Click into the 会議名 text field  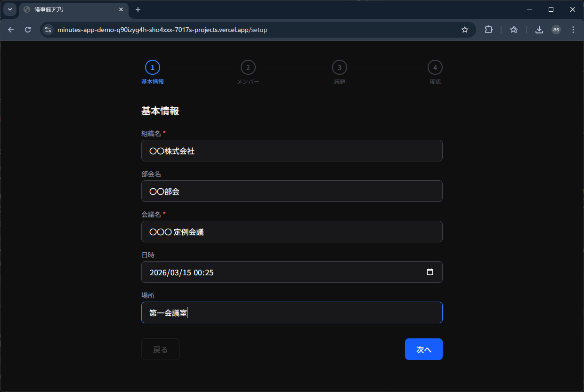(x=292, y=232)
